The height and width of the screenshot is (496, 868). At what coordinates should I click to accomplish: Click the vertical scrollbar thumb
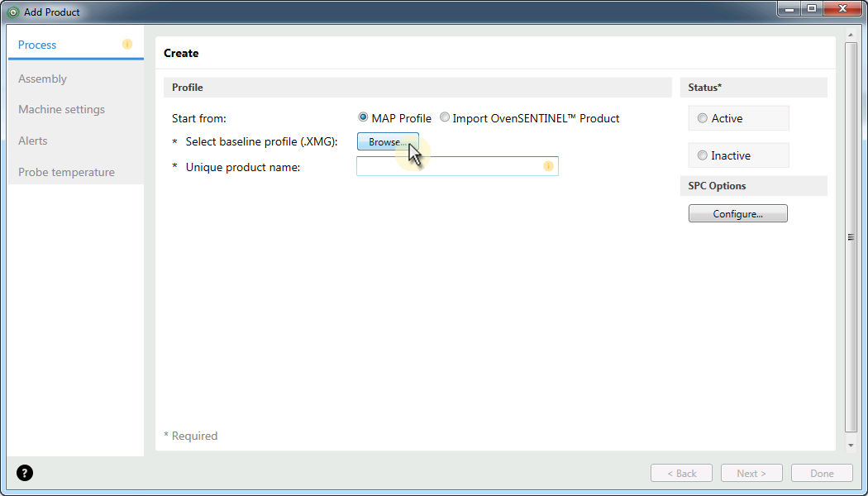tap(851, 237)
